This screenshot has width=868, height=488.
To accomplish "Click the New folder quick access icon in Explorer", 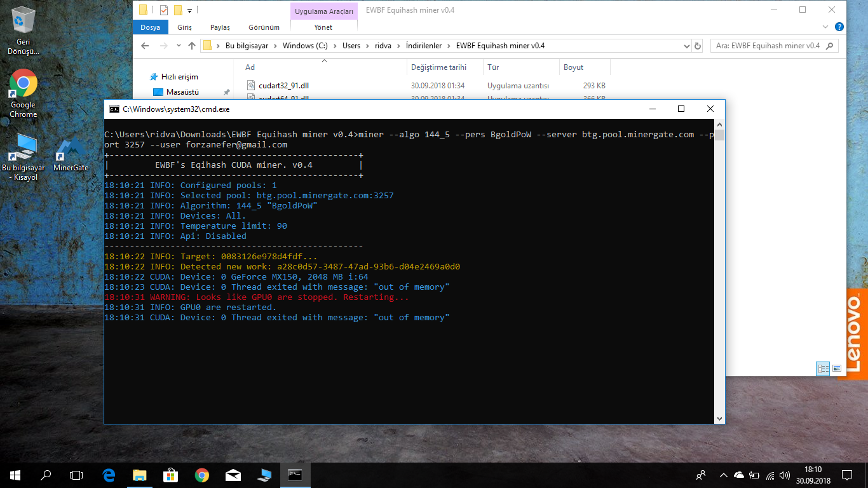I will tap(178, 10).
